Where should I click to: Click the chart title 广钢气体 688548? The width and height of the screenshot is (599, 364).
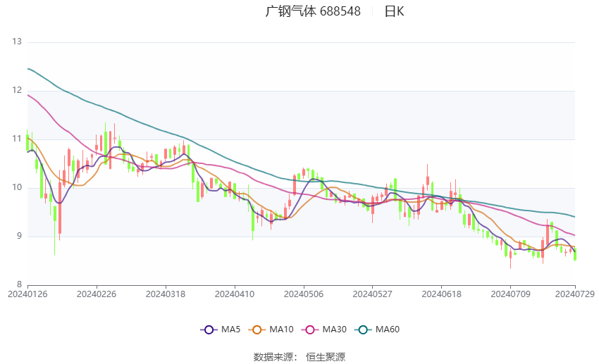[313, 11]
